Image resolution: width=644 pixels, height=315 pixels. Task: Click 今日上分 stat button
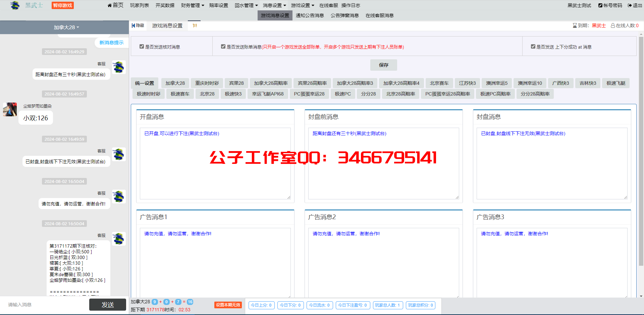261,305
